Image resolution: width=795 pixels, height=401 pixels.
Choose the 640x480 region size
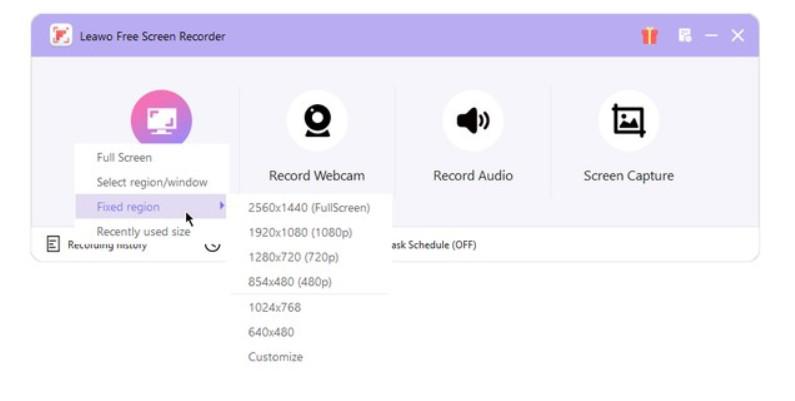click(x=271, y=332)
